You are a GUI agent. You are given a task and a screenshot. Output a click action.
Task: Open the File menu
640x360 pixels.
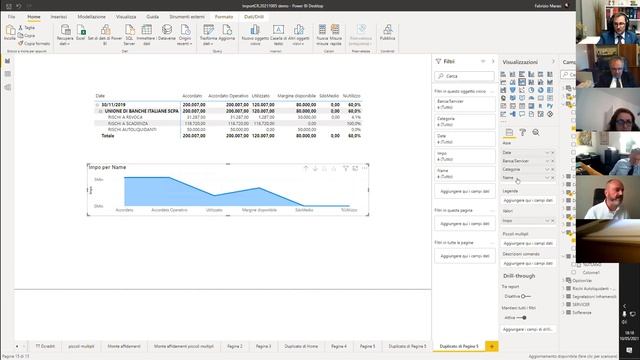(x=11, y=17)
